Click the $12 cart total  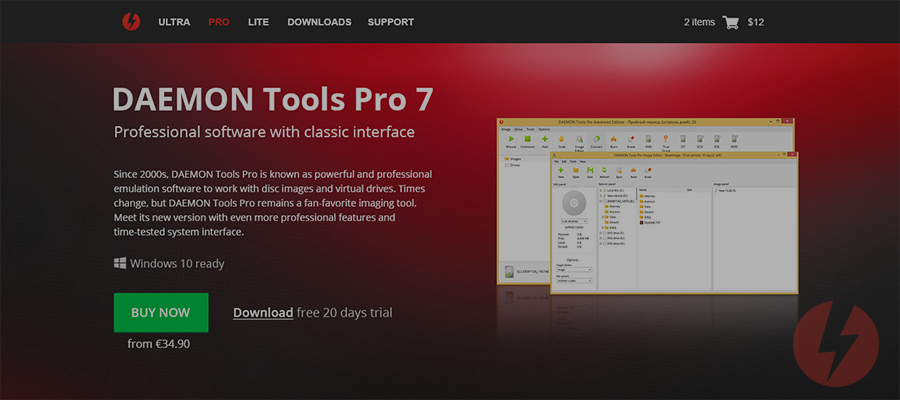(755, 22)
